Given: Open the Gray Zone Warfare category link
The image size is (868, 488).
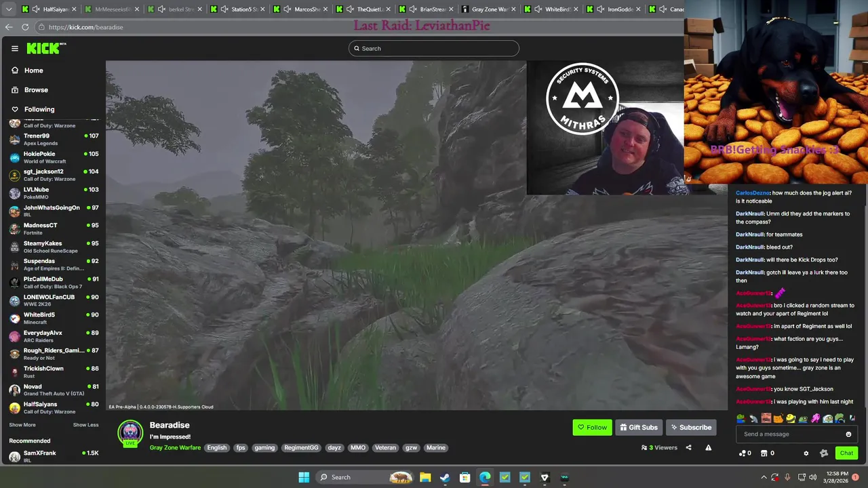Looking at the screenshot, I should (175, 447).
